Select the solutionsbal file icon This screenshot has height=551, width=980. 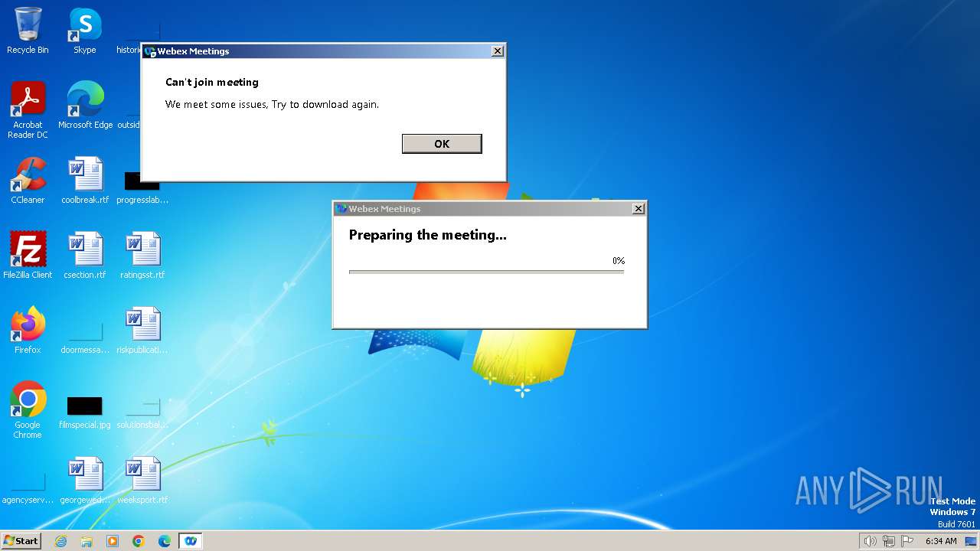(x=142, y=413)
